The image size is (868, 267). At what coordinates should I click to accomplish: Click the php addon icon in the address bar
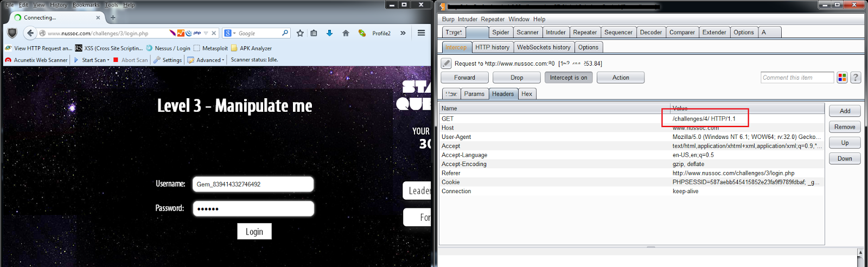point(197,33)
